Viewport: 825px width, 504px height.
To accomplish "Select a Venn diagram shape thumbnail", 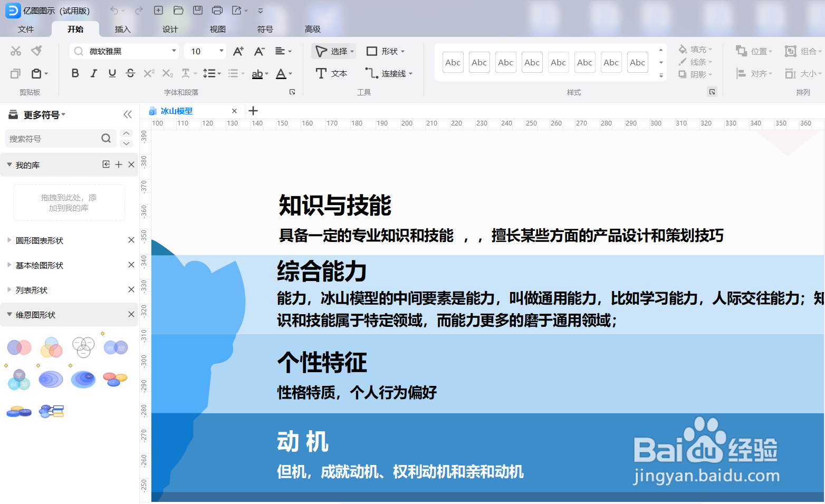I will pyautogui.click(x=19, y=347).
